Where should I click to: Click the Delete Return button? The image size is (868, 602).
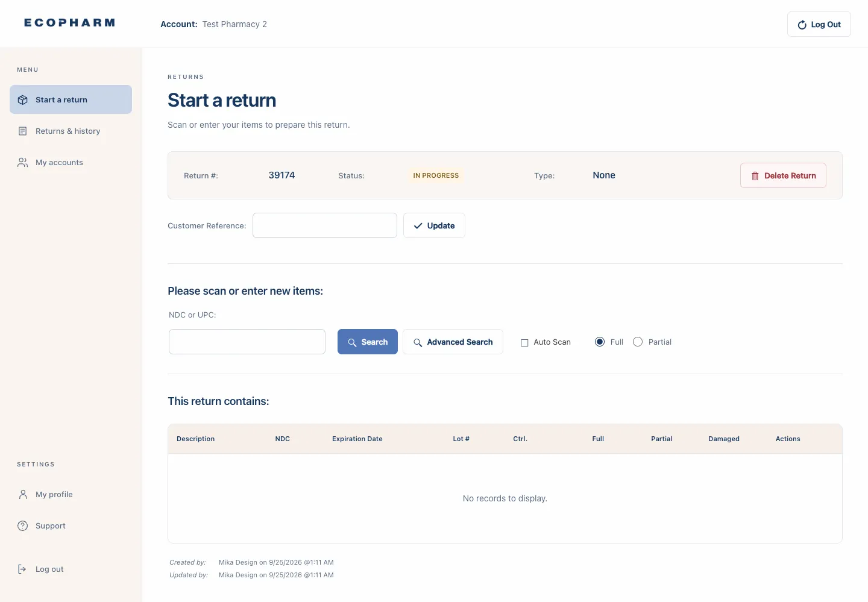[x=783, y=175]
